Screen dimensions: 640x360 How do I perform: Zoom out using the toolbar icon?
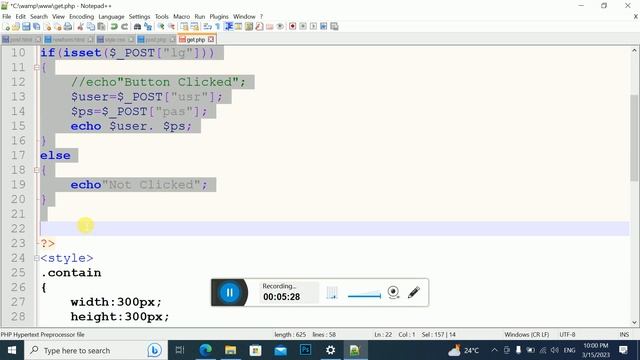click(171, 27)
